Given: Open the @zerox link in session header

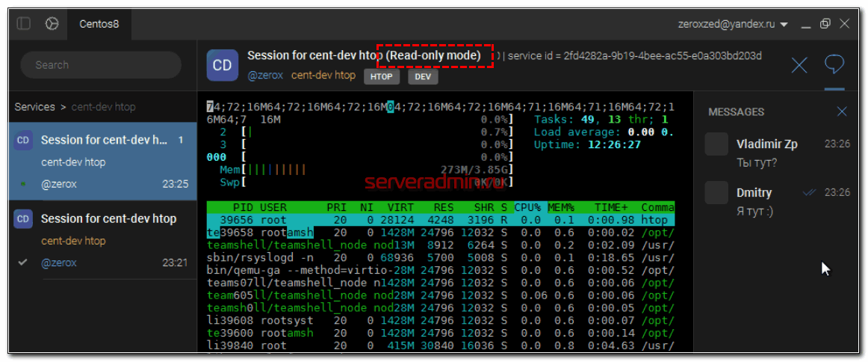Looking at the screenshot, I should point(264,76).
